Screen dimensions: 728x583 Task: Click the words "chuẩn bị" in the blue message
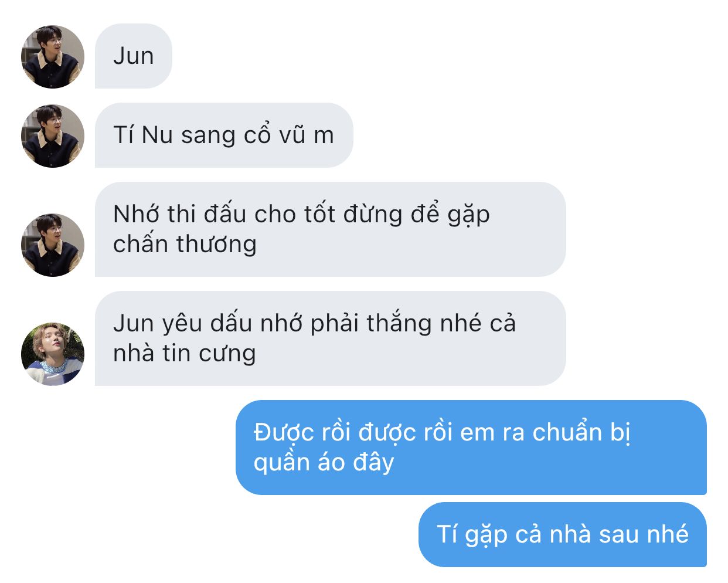click(581, 433)
